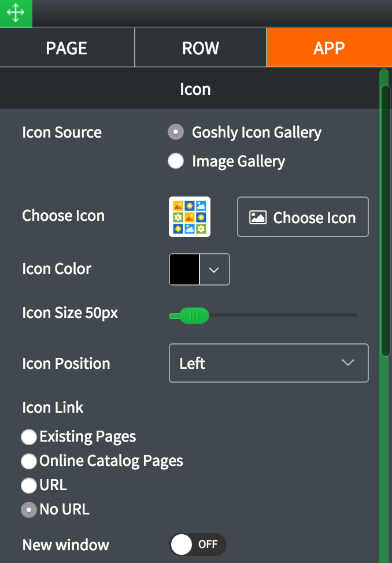Select the URL radio option
The width and height of the screenshot is (392, 563).
pyautogui.click(x=29, y=486)
